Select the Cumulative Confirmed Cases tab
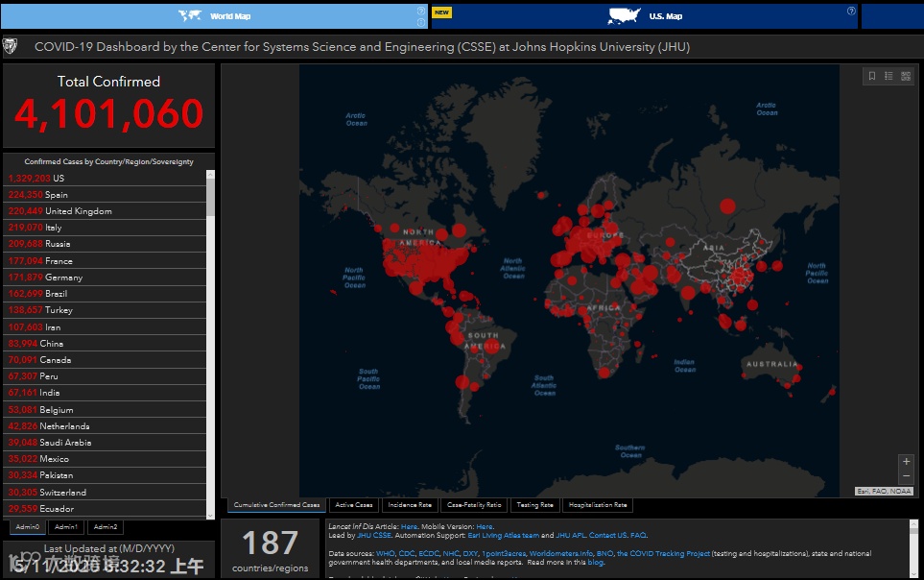 (x=276, y=505)
